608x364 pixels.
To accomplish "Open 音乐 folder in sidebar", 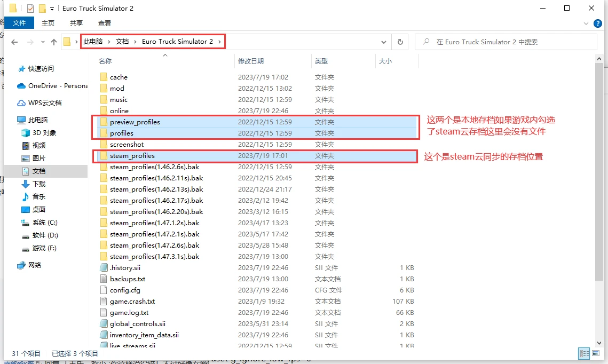I will click(33, 196).
